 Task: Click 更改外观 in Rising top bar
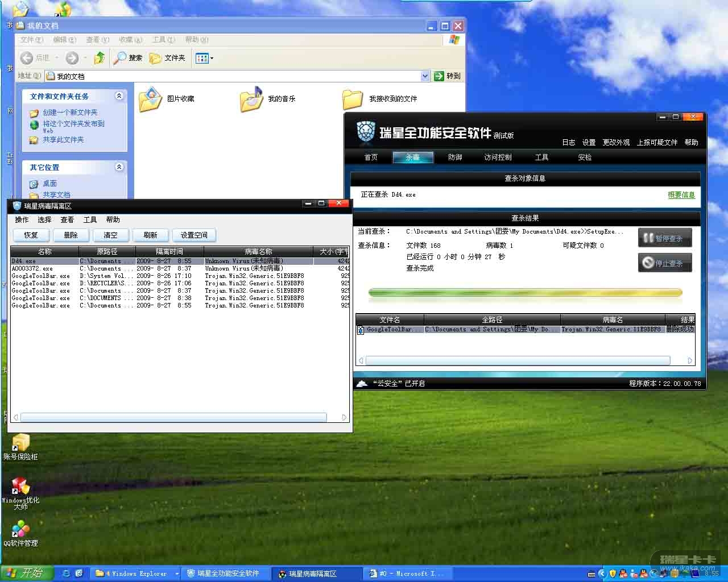click(617, 143)
